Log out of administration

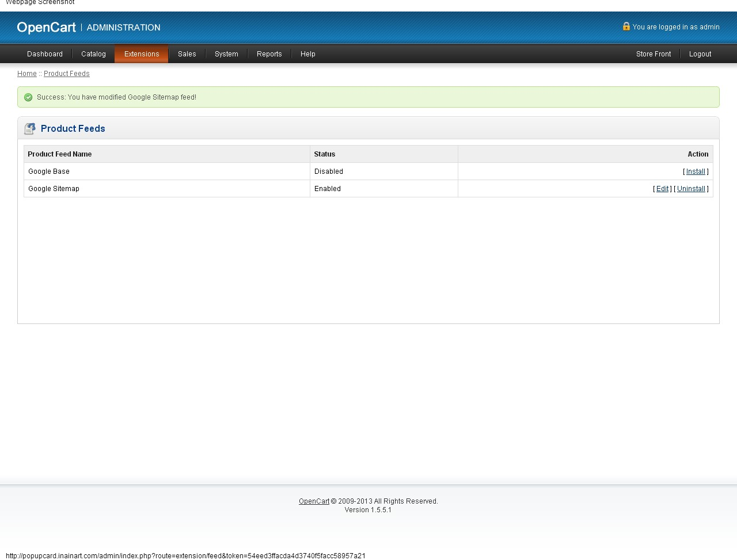pos(700,54)
